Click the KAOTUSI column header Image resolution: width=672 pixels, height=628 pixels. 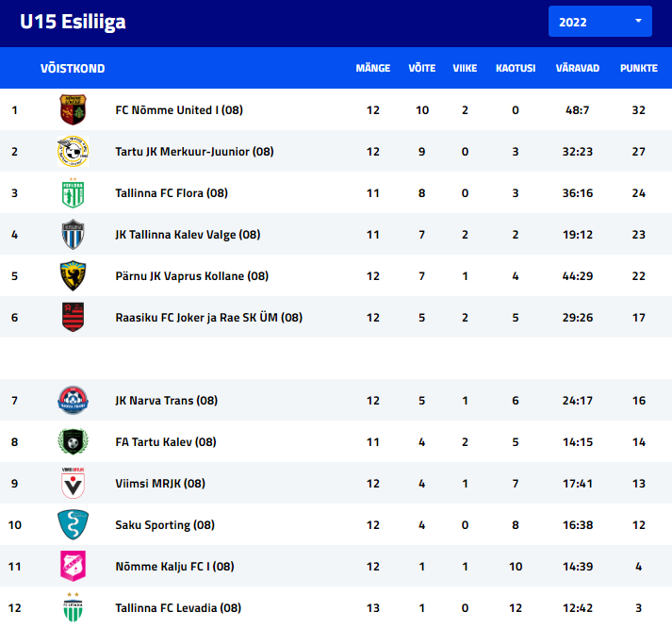click(516, 68)
